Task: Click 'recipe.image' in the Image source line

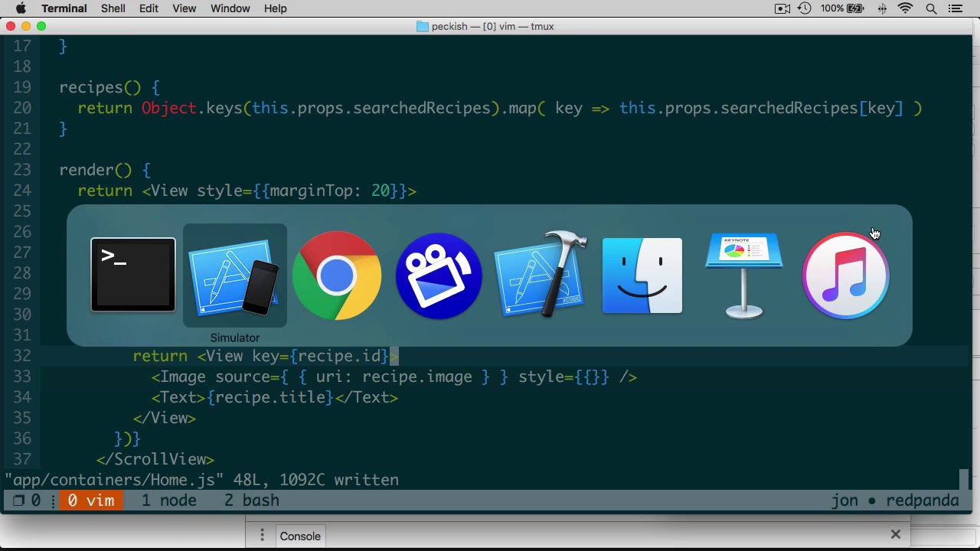Action: pos(417,377)
